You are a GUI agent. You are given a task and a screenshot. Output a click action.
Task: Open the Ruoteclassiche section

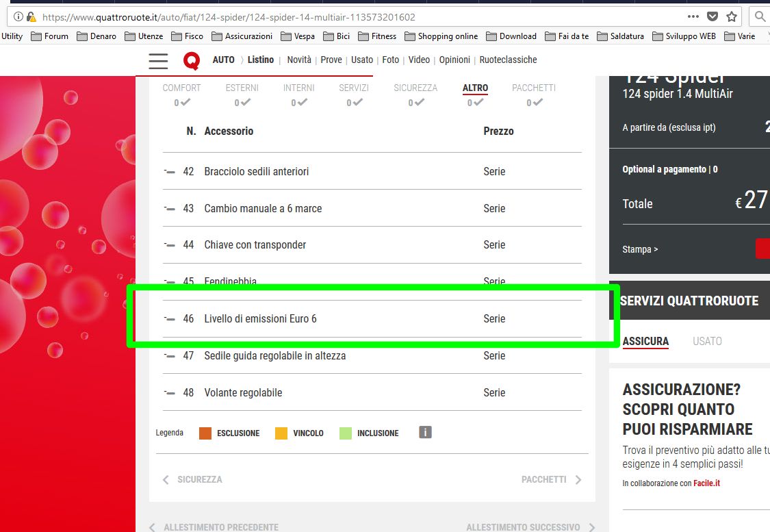(x=508, y=60)
